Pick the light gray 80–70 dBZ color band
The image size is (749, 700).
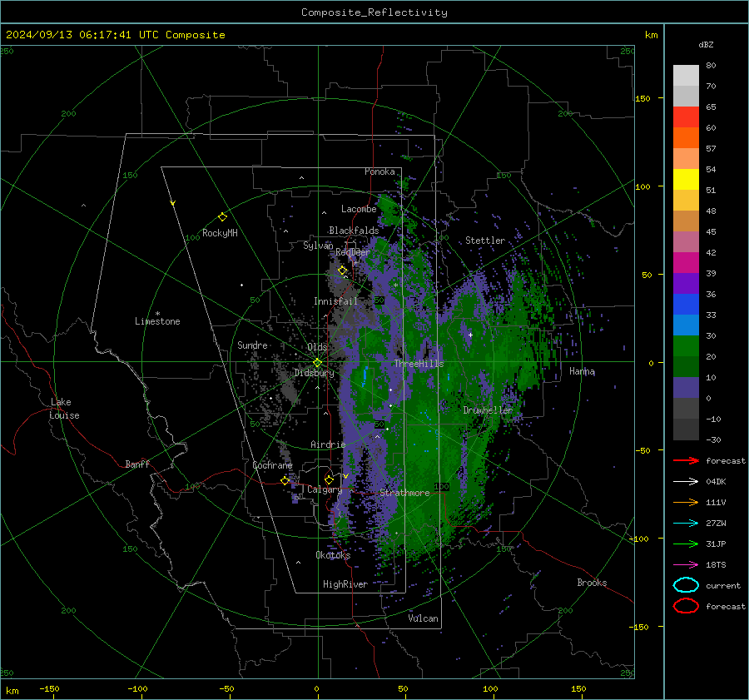click(x=686, y=76)
